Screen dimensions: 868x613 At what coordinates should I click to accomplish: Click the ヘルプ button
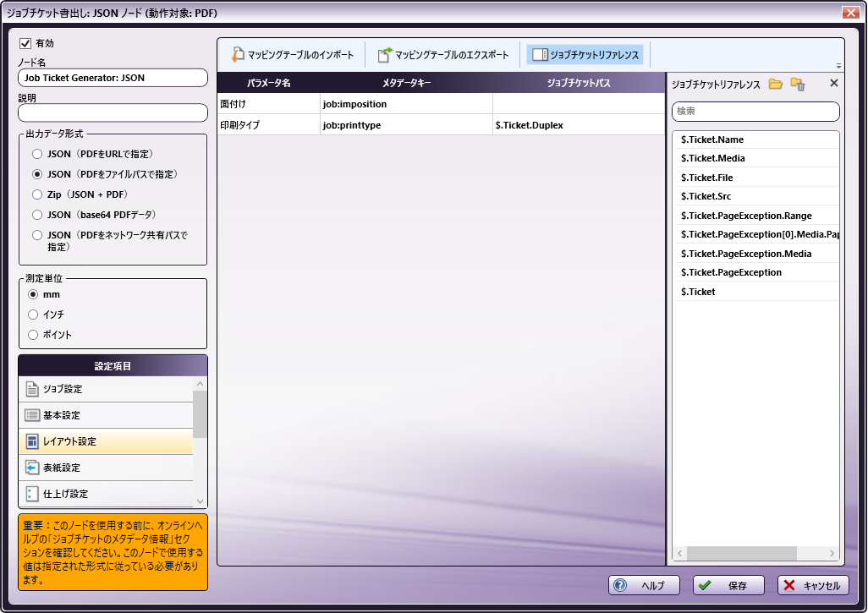[x=644, y=585]
